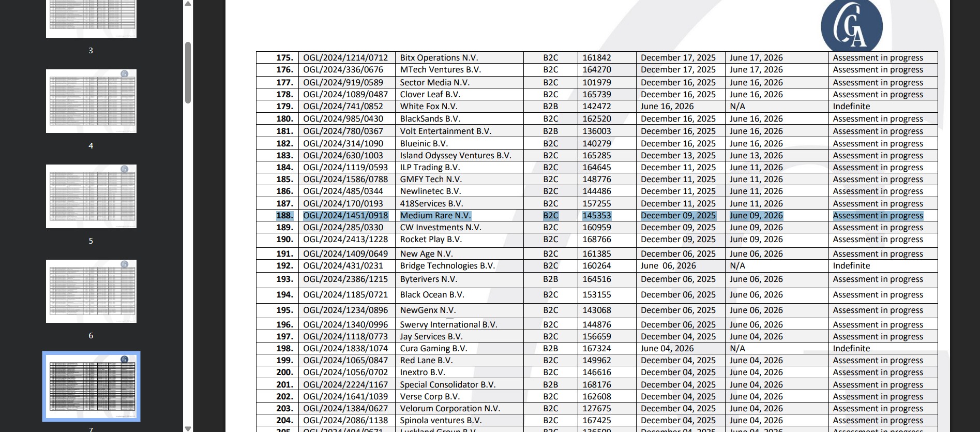
Task: Click license OGL/2024/1234/0896
Action: click(x=345, y=310)
